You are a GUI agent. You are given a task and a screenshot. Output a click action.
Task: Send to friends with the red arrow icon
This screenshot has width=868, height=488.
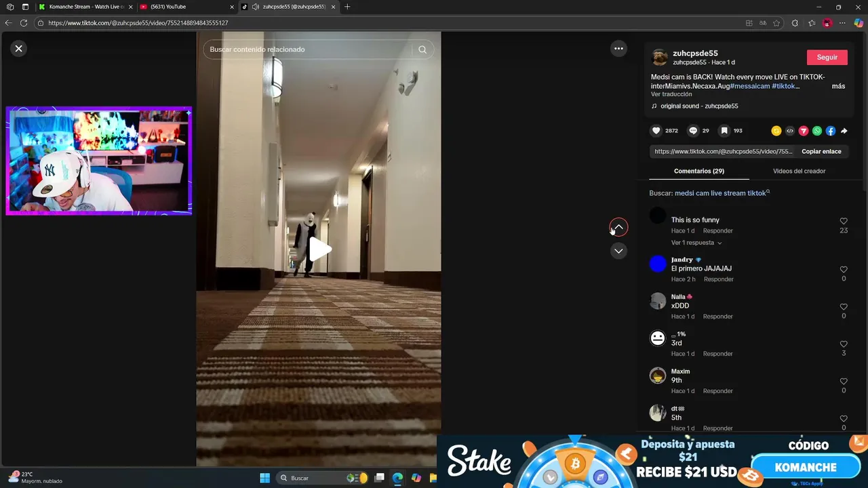point(804,131)
